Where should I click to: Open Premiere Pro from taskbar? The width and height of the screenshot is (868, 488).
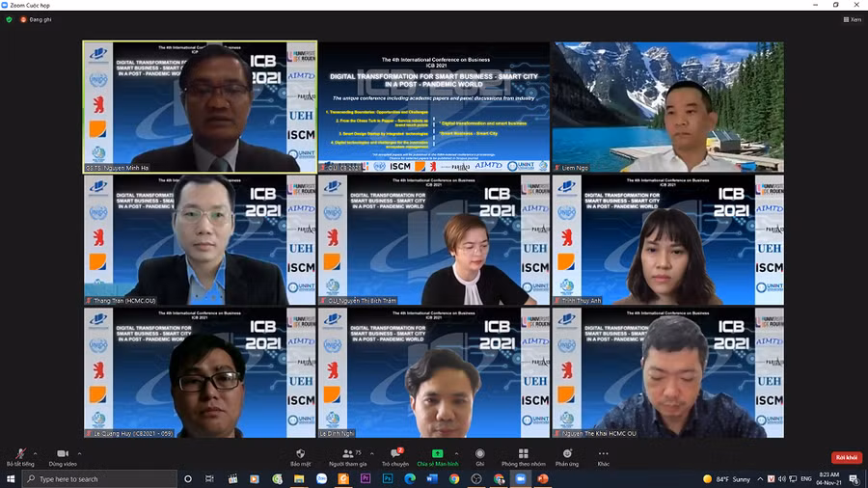tap(366, 479)
